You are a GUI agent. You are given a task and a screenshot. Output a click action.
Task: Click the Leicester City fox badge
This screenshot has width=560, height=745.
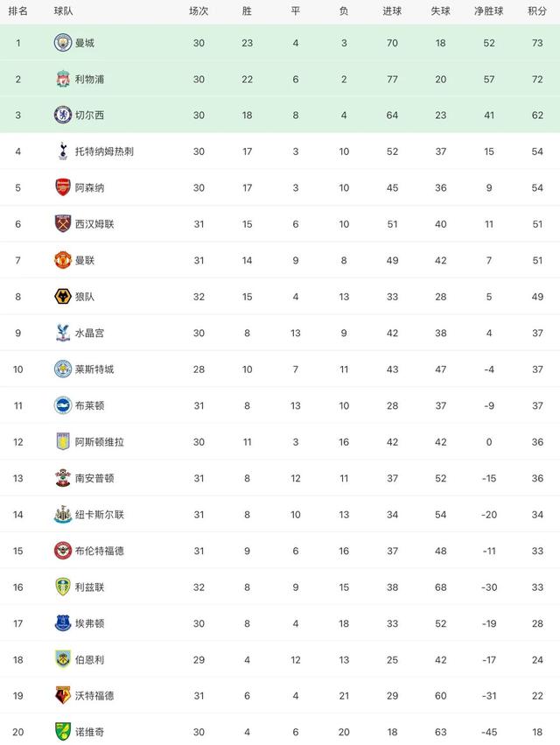tap(63, 369)
